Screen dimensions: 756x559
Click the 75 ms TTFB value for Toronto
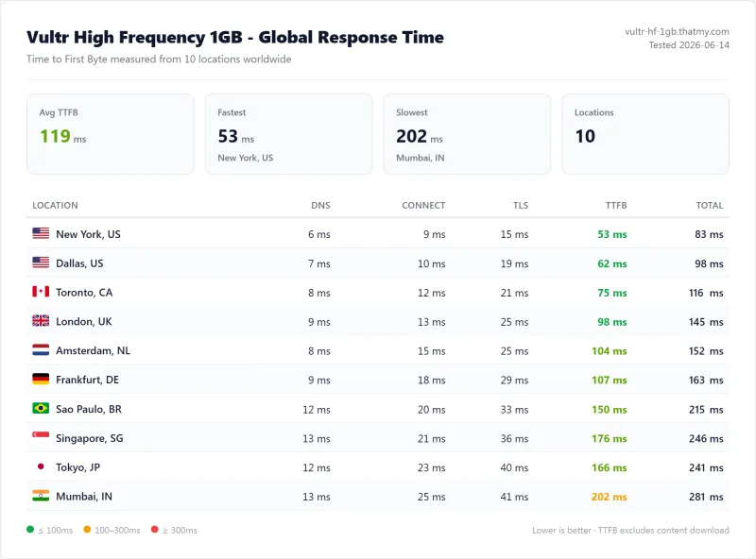(x=612, y=293)
